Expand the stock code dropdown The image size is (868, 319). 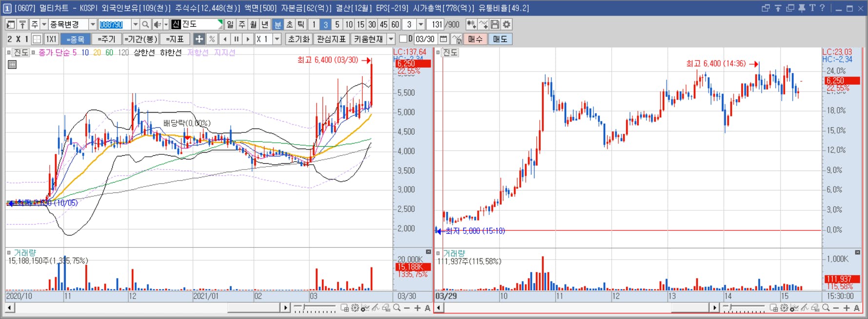135,24
